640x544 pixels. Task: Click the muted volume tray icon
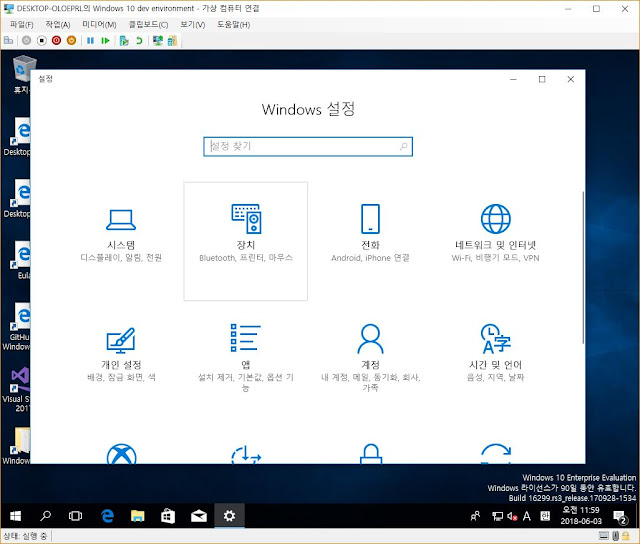tap(512, 516)
